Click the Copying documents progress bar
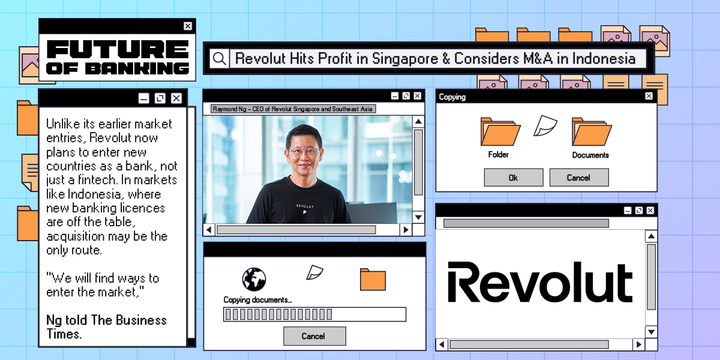 coord(315,315)
